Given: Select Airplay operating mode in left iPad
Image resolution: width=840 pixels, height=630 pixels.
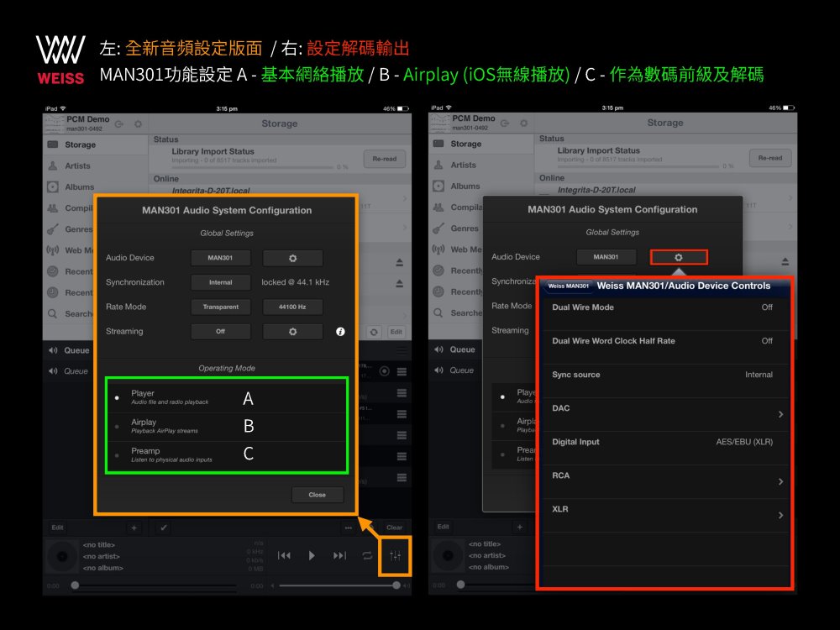Looking at the screenshot, I should coord(227,427).
